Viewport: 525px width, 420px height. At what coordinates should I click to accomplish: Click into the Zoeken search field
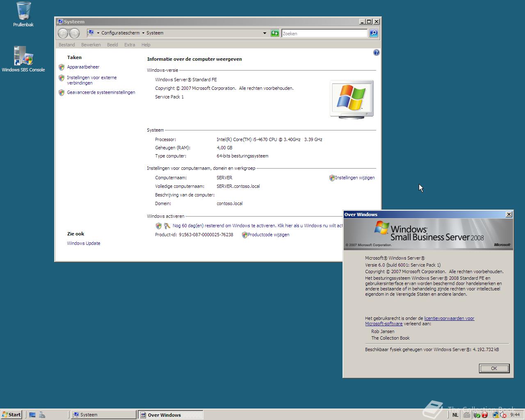pos(324,33)
